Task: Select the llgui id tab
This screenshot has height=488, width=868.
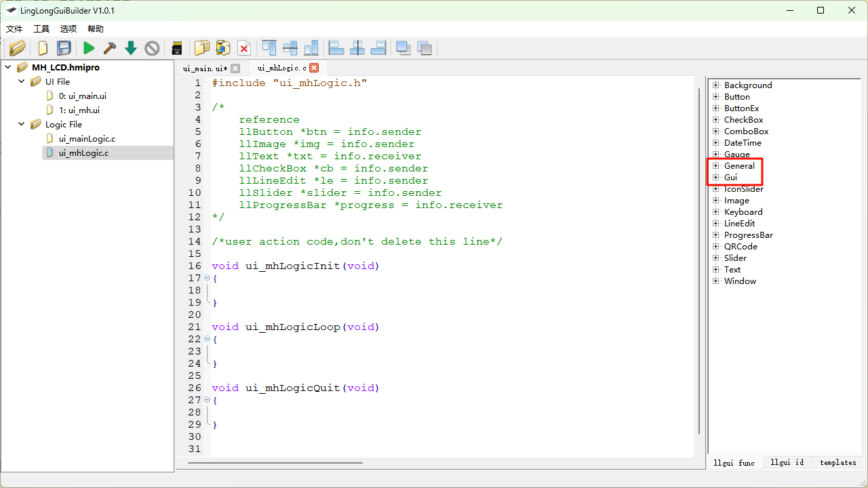Action: (x=787, y=462)
